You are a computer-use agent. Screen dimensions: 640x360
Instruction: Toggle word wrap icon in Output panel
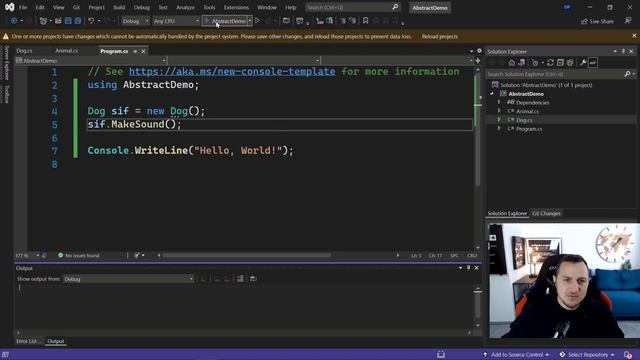(x=253, y=279)
